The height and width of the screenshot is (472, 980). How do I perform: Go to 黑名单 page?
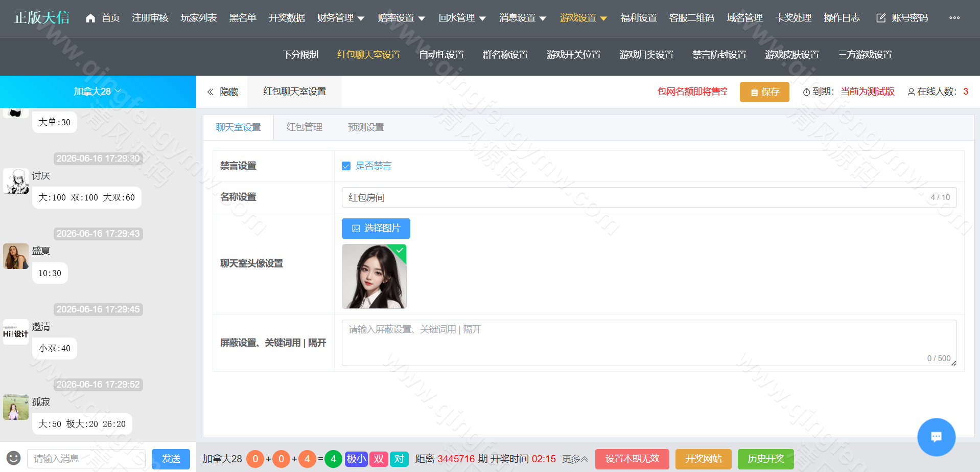[243, 18]
